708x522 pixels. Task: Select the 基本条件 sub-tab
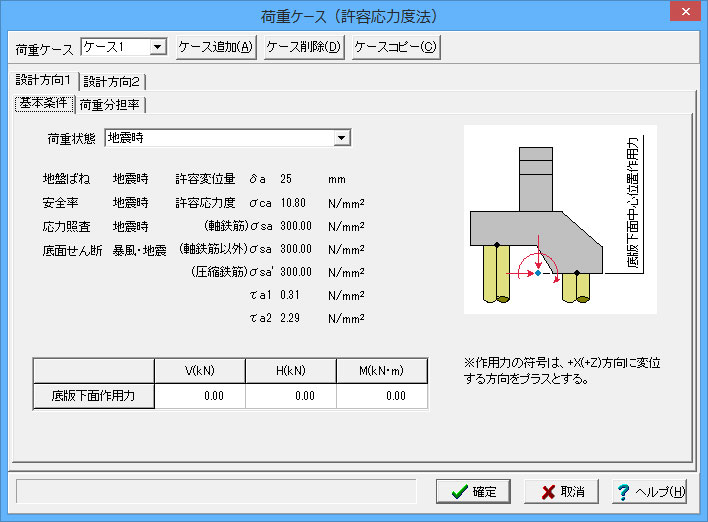click(44, 103)
